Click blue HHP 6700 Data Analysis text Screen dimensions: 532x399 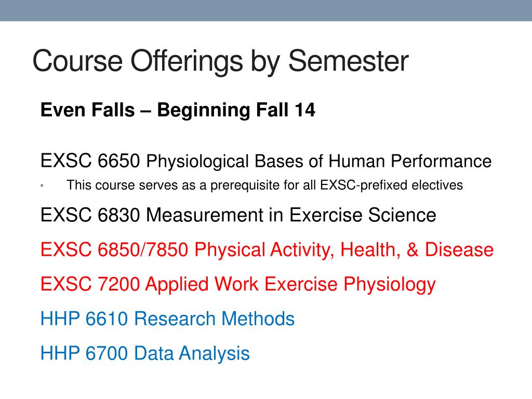click(145, 353)
